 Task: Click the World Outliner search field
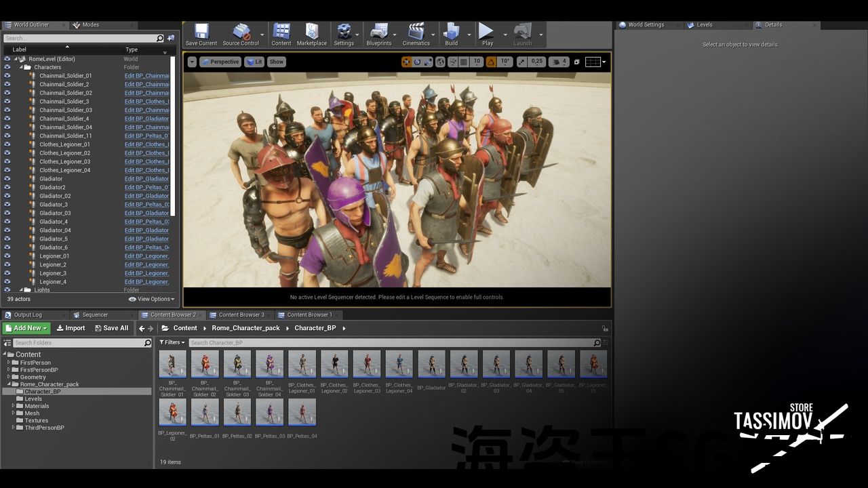(x=81, y=39)
